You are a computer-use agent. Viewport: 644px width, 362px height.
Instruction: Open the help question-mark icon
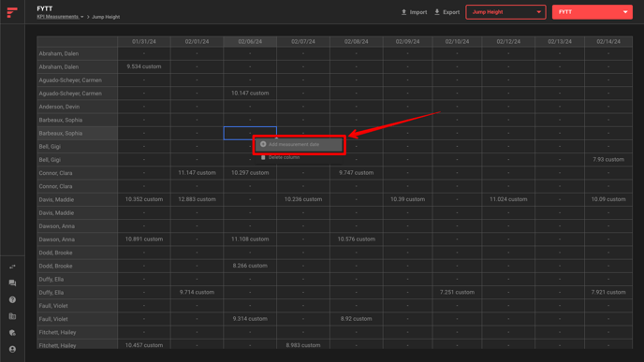[12, 299]
